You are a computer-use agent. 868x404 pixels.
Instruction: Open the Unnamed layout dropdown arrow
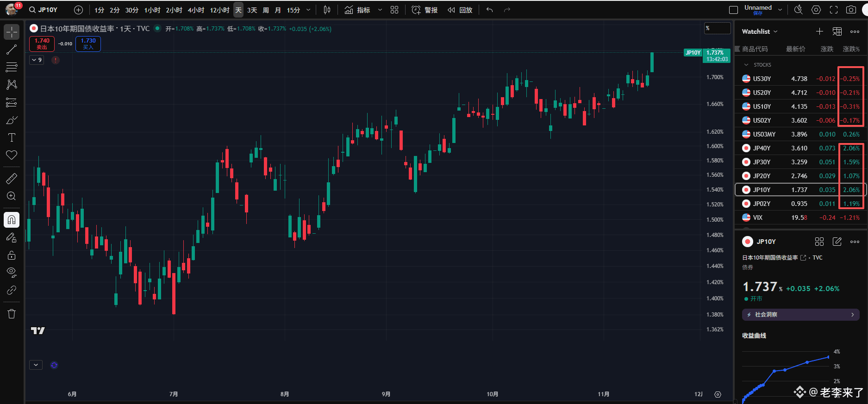[780, 10]
